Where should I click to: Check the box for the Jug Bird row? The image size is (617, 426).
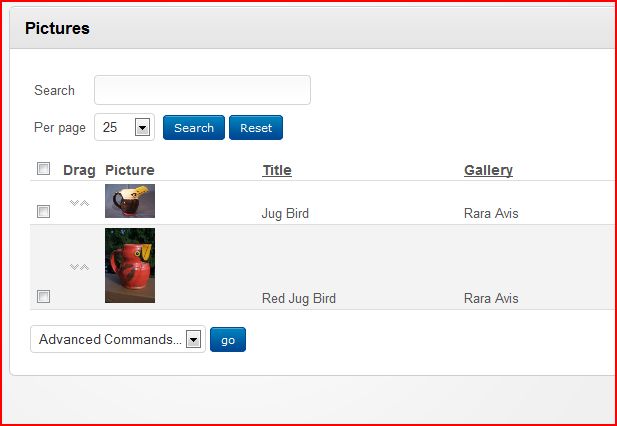coord(43,212)
